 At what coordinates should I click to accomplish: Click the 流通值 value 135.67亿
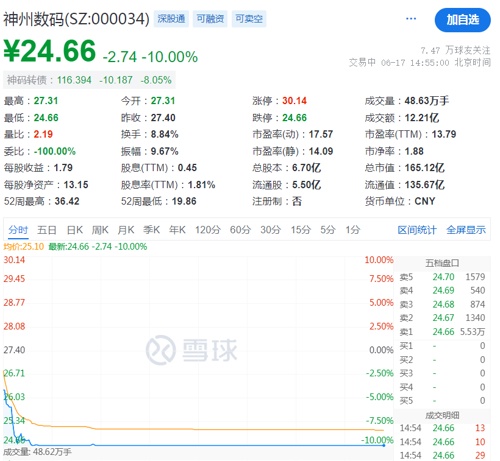tap(424, 185)
